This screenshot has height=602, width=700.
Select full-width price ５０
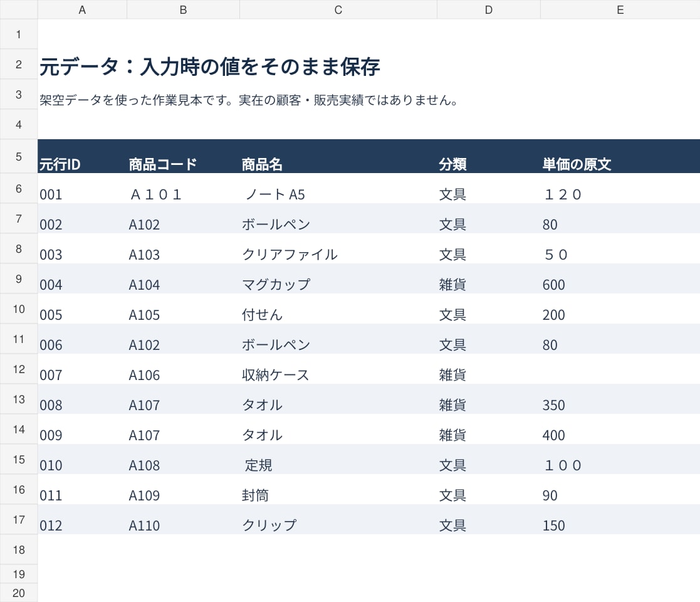click(620, 248)
